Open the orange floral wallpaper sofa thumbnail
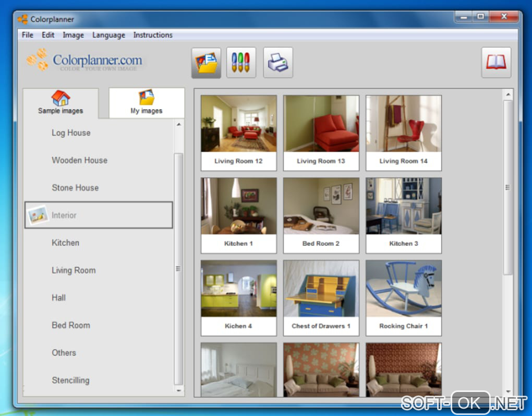 [321, 370]
